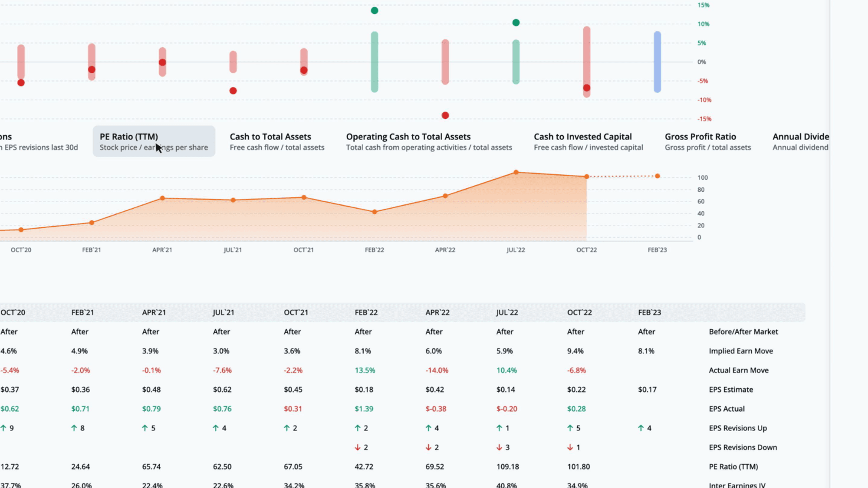Click the blue FEB`23 implied move bar
This screenshot has width=868, height=488.
[x=658, y=62]
